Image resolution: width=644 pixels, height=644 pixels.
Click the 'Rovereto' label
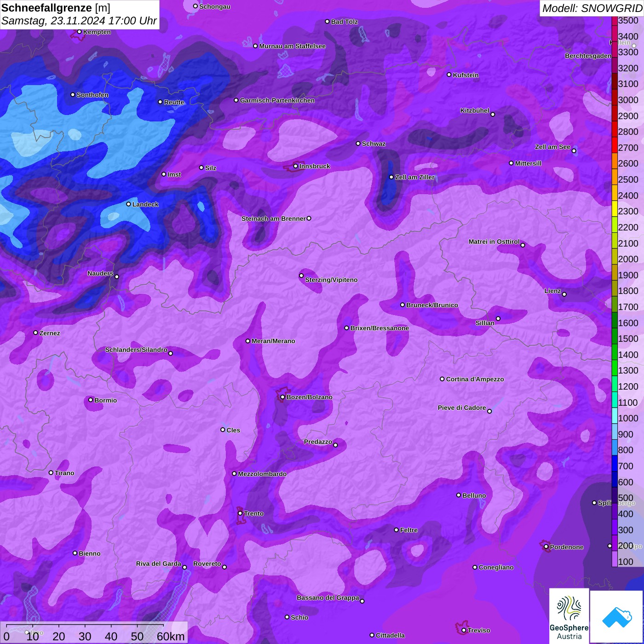pos(207,563)
